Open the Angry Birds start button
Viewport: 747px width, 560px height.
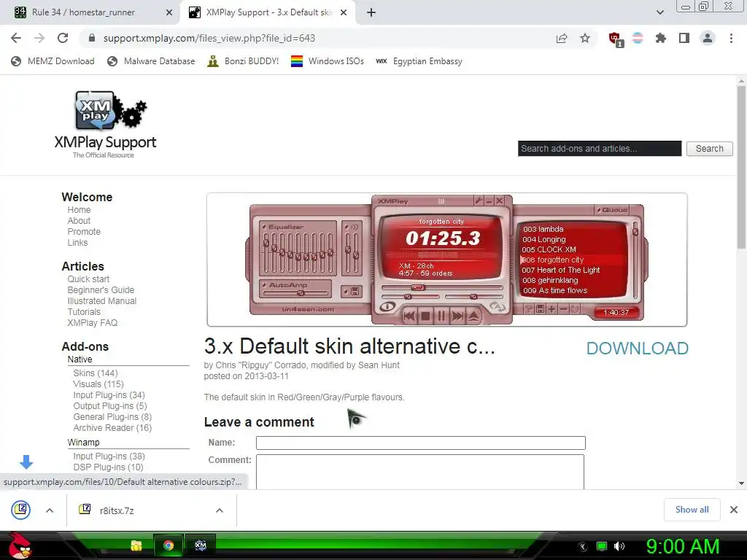point(19,545)
